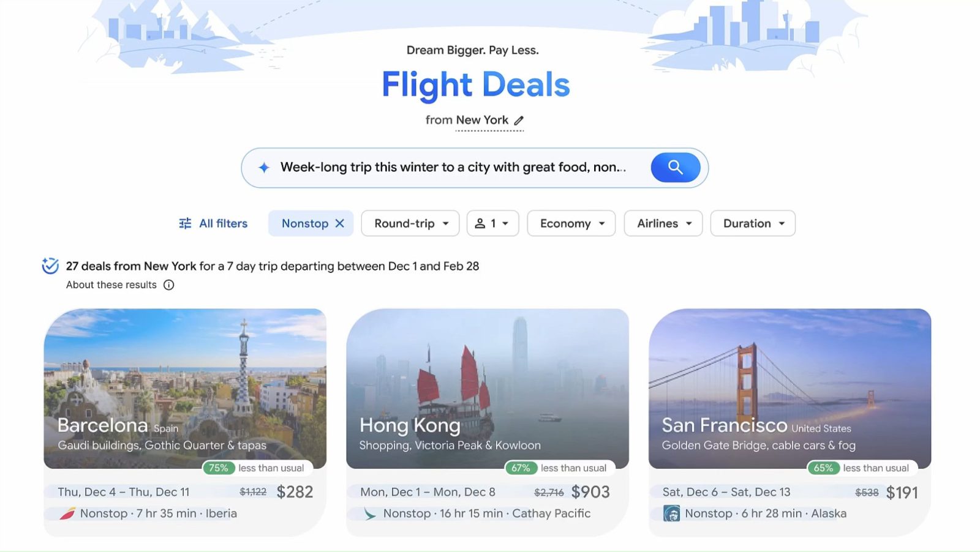Click the blue search magnifier button
The image size is (980, 552).
676,167
